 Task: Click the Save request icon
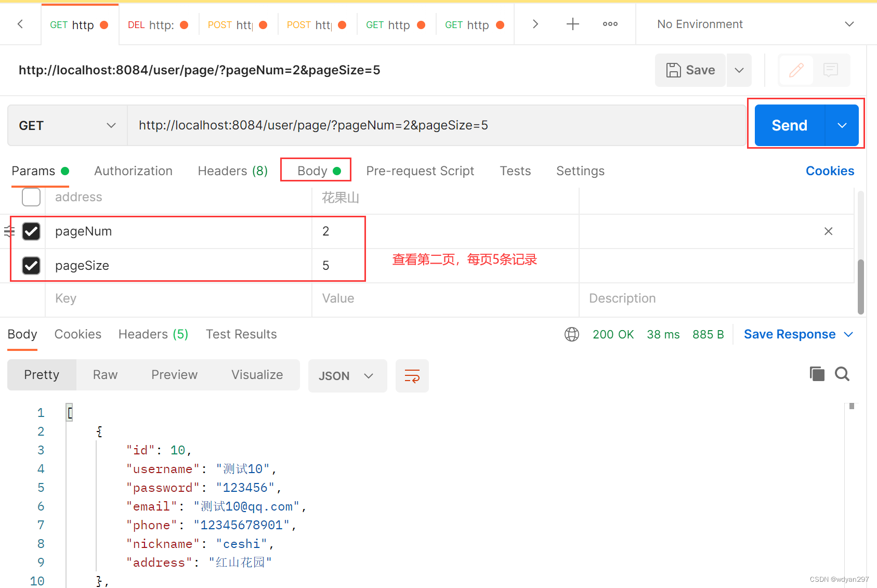(x=690, y=70)
